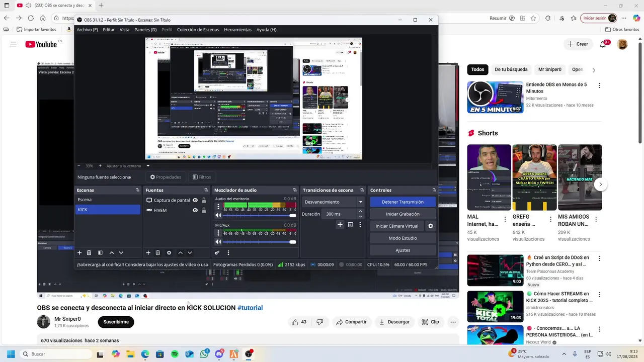This screenshot has height=362, width=644.
Task: Click Detener Transmisión button
Action: [x=403, y=202]
